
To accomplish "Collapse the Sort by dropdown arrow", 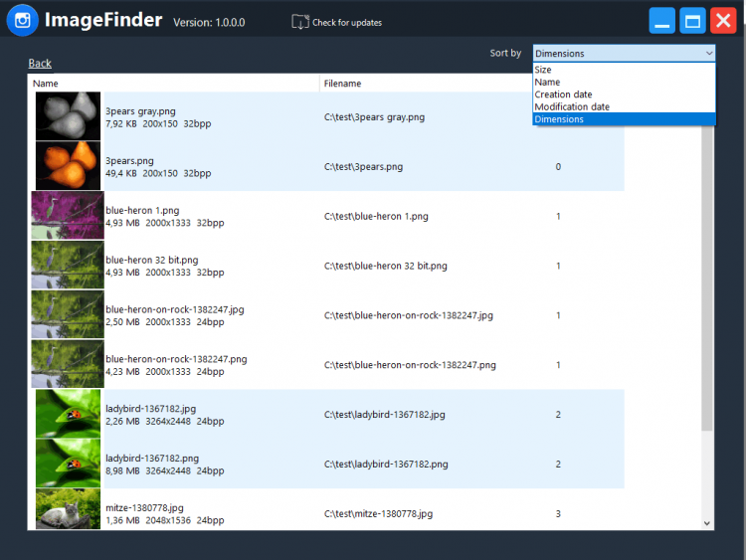I will pos(708,54).
